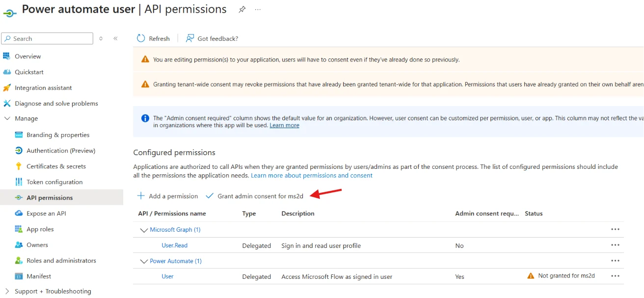Click the pin icon beside the title
Screen dimensions: 644x298
(242, 9)
